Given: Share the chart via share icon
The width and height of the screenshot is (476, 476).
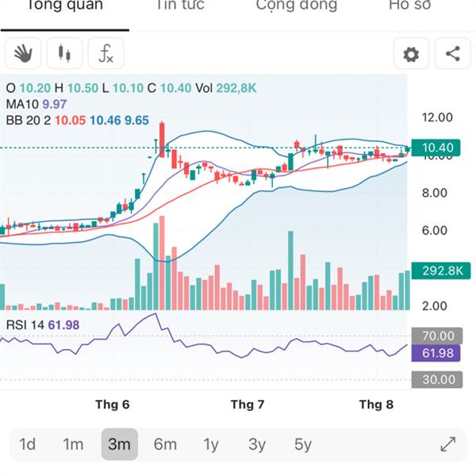Looking at the screenshot, I should click(x=453, y=54).
